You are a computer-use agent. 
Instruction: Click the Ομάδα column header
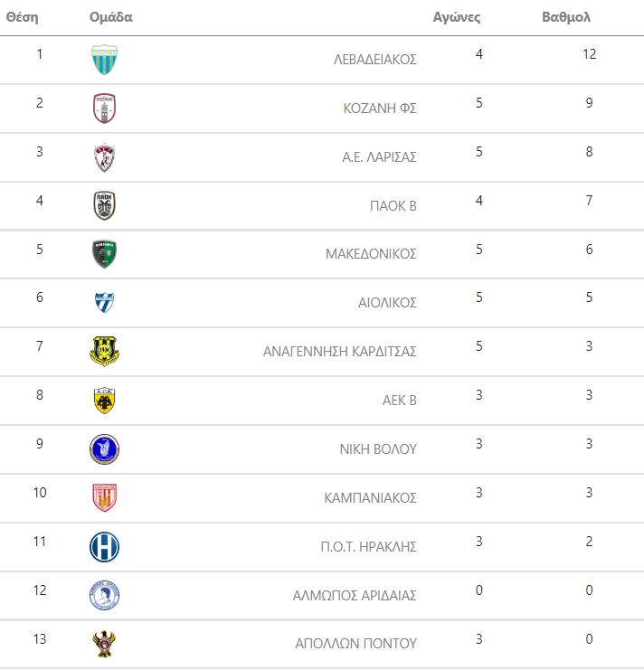pyautogui.click(x=111, y=17)
